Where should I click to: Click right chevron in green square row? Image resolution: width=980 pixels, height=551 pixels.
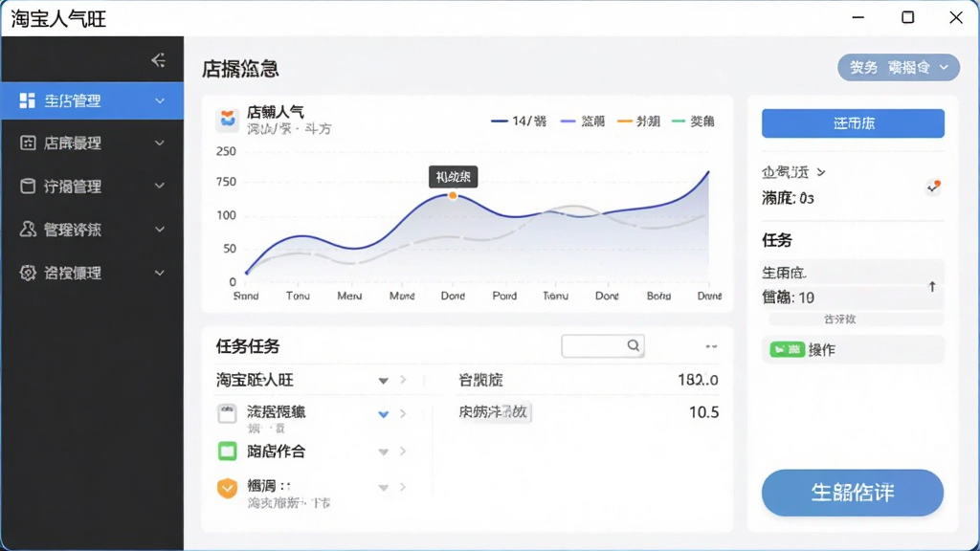(x=403, y=452)
